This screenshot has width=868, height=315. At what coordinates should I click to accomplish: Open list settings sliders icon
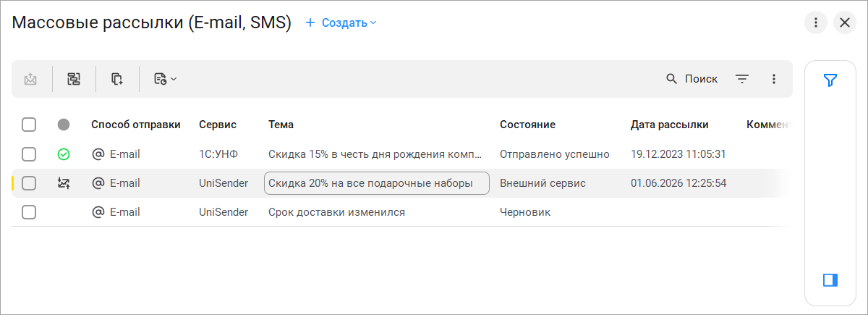pos(742,79)
